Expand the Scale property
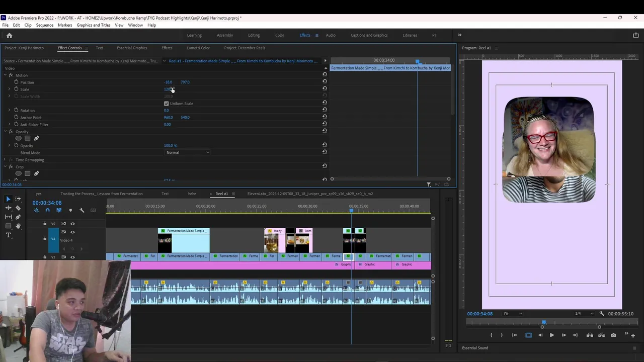644x362 pixels. [9, 89]
